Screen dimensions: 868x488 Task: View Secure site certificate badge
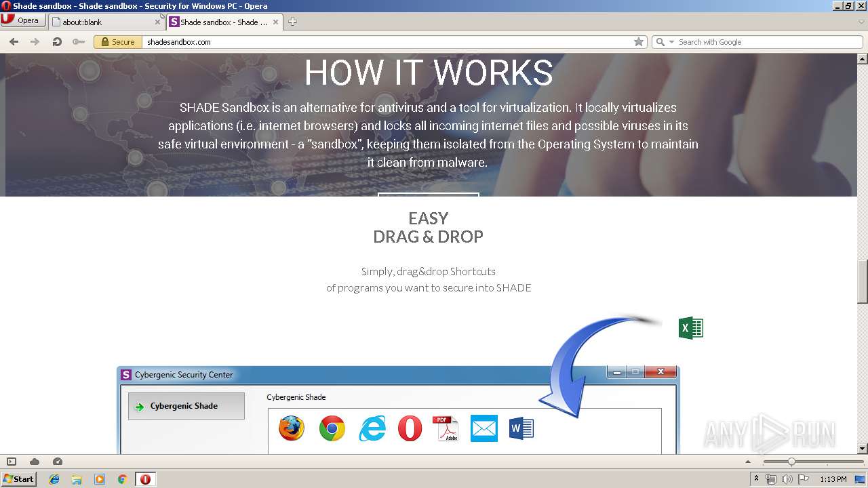pyautogui.click(x=118, y=42)
